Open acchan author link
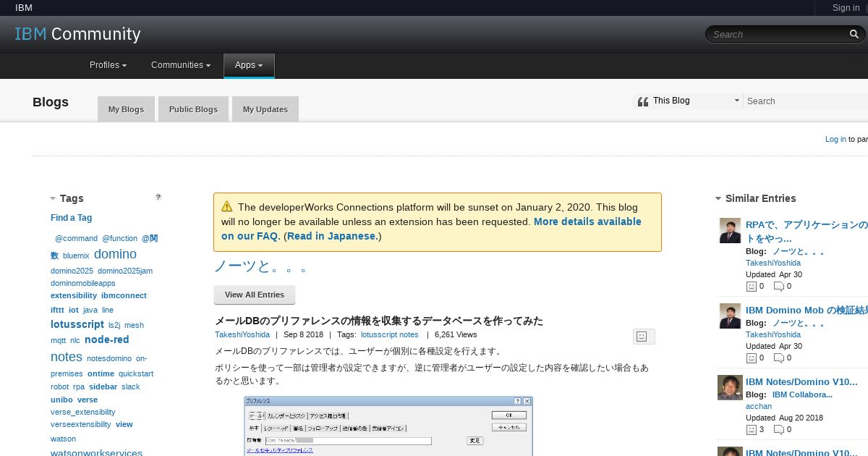 (759, 406)
